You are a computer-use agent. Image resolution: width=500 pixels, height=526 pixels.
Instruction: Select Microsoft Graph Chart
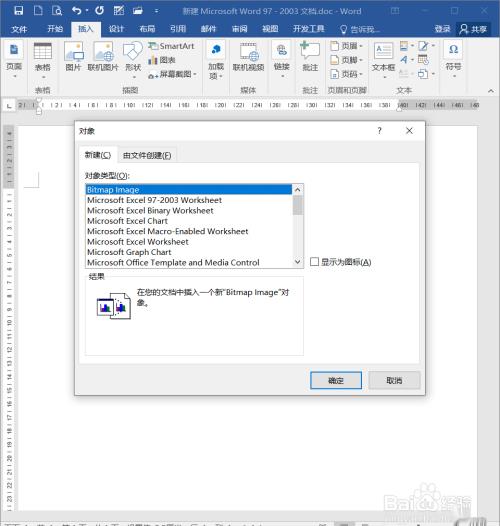(x=189, y=252)
